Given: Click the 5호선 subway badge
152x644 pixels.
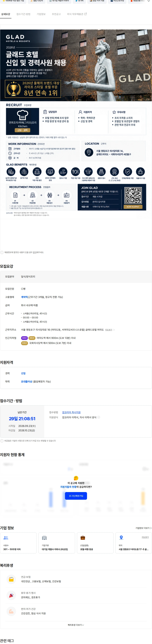Looking at the screenshot, I should click(24, 338).
